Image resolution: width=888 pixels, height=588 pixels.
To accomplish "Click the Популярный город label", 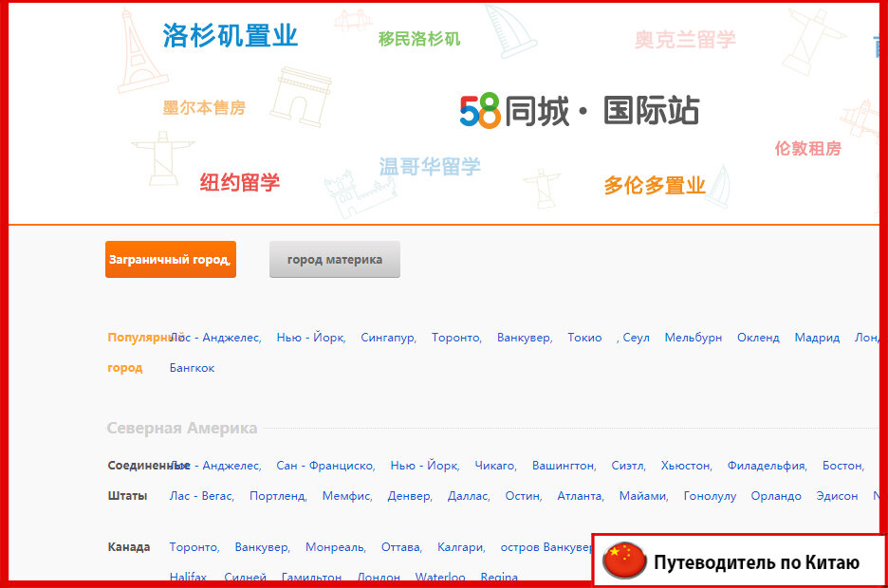I will pyautogui.click(x=146, y=353).
